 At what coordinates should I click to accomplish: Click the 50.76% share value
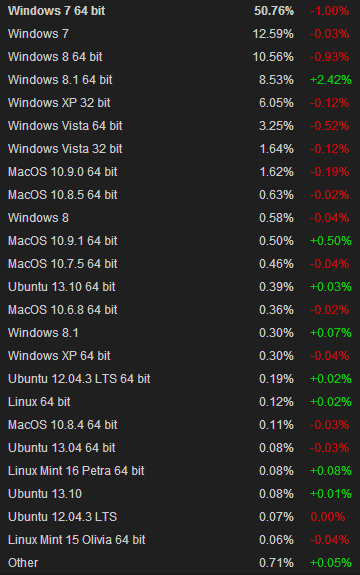click(x=274, y=11)
